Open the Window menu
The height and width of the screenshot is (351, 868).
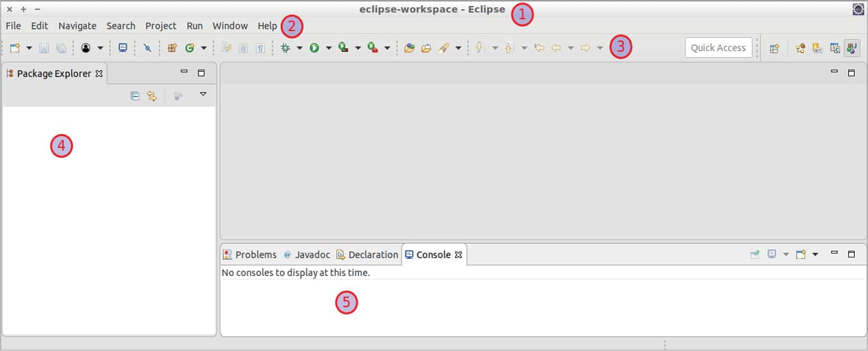(x=230, y=26)
